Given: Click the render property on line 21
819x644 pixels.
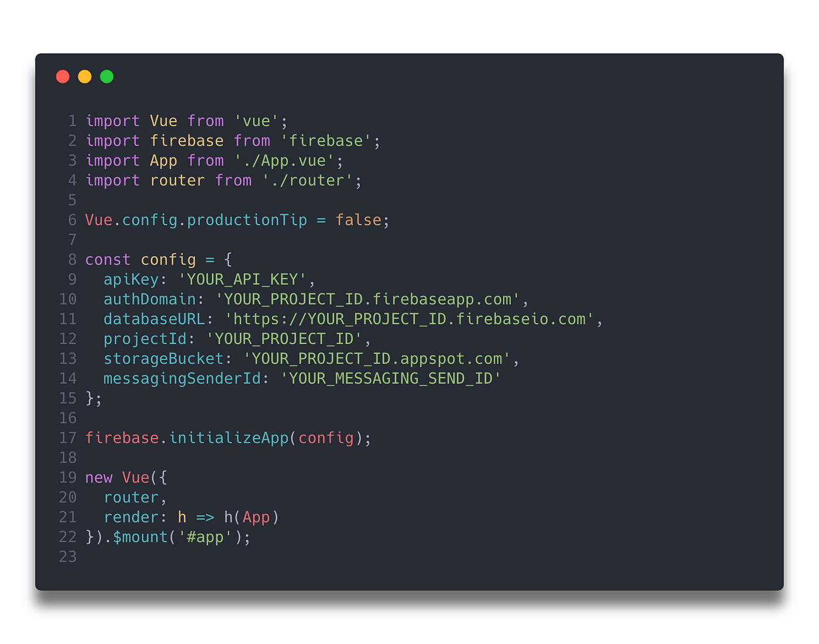Looking at the screenshot, I should point(131,518).
